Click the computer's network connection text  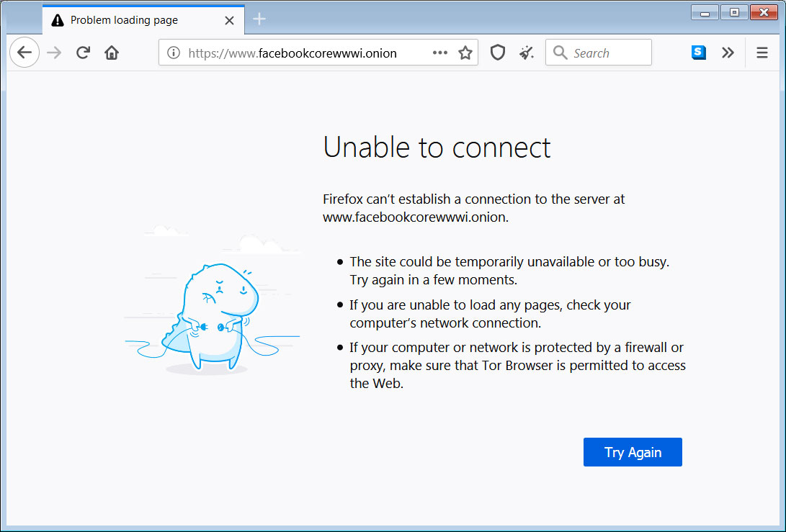445,323
